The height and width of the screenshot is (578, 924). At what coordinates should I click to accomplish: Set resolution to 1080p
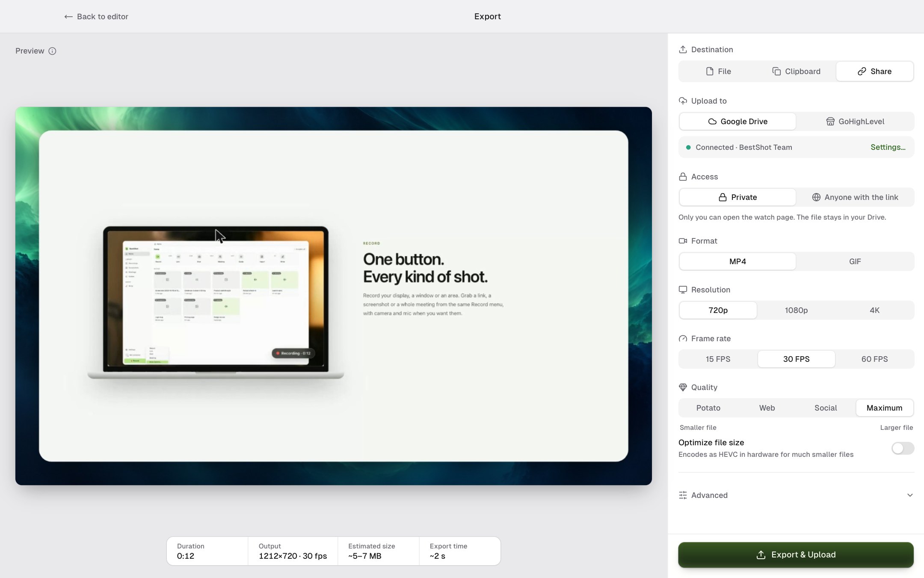[796, 310]
